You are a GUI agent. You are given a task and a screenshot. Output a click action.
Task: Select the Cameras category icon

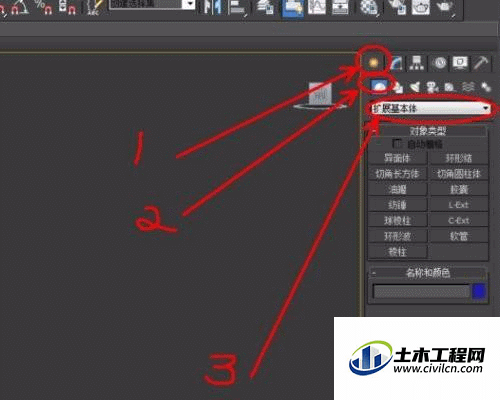[x=433, y=87]
